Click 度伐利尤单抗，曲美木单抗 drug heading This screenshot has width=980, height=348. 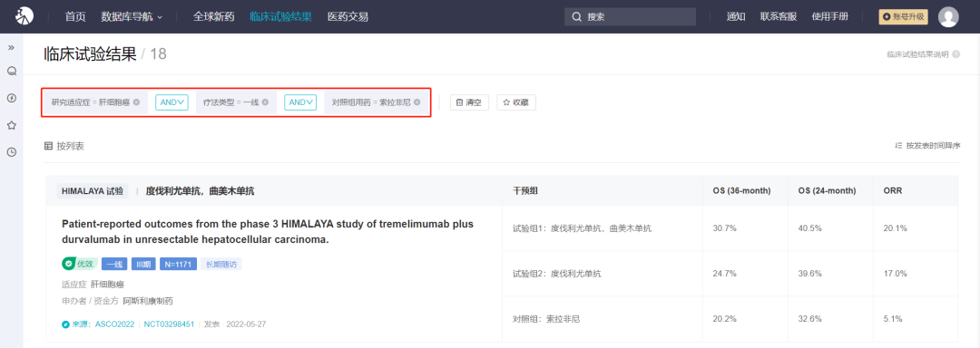(200, 191)
